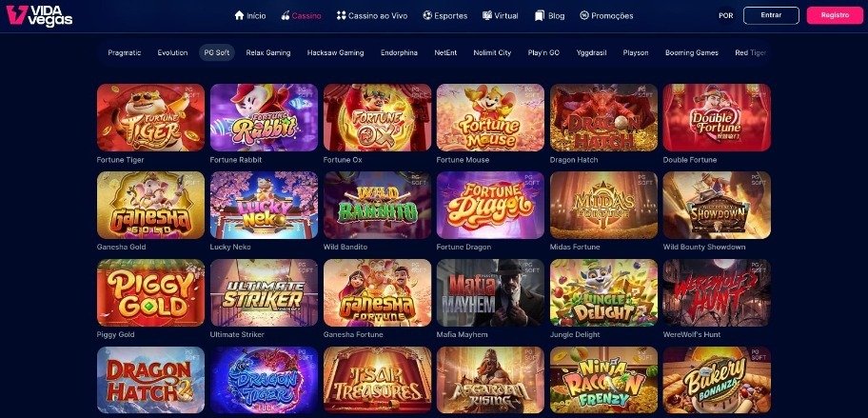This screenshot has height=418, width=868.
Task: Launch the Wild Bandito game tile
Action: [x=377, y=205]
